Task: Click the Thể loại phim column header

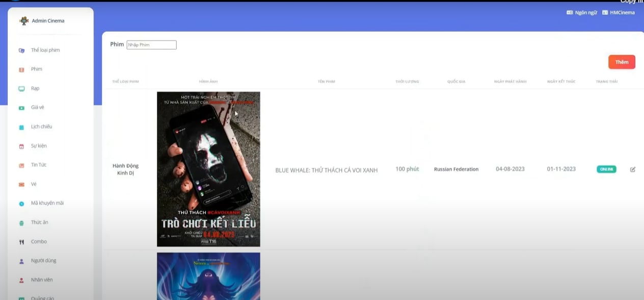Action: click(x=125, y=82)
